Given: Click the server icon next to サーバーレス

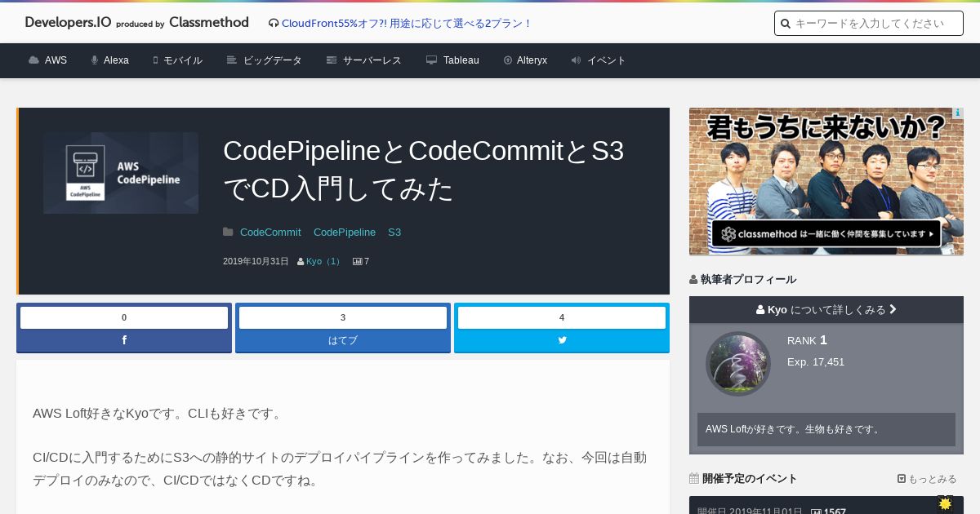Looking at the screenshot, I should 332,60.
